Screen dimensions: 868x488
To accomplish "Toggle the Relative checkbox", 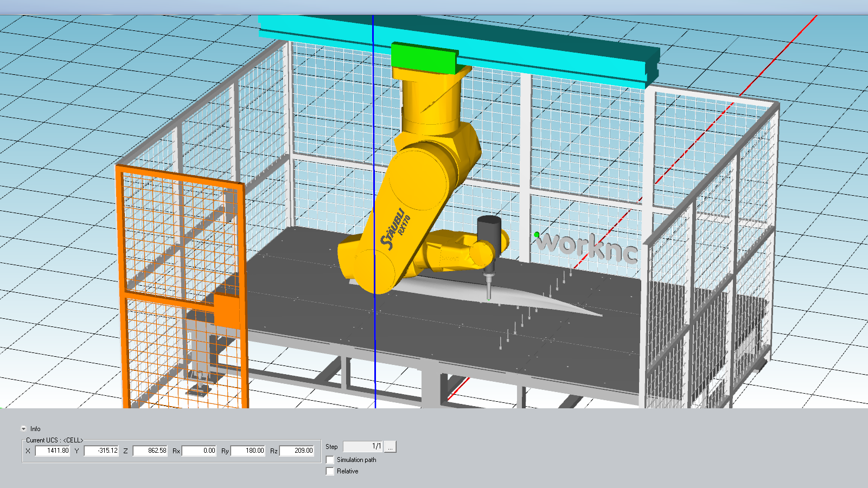I will coord(330,471).
